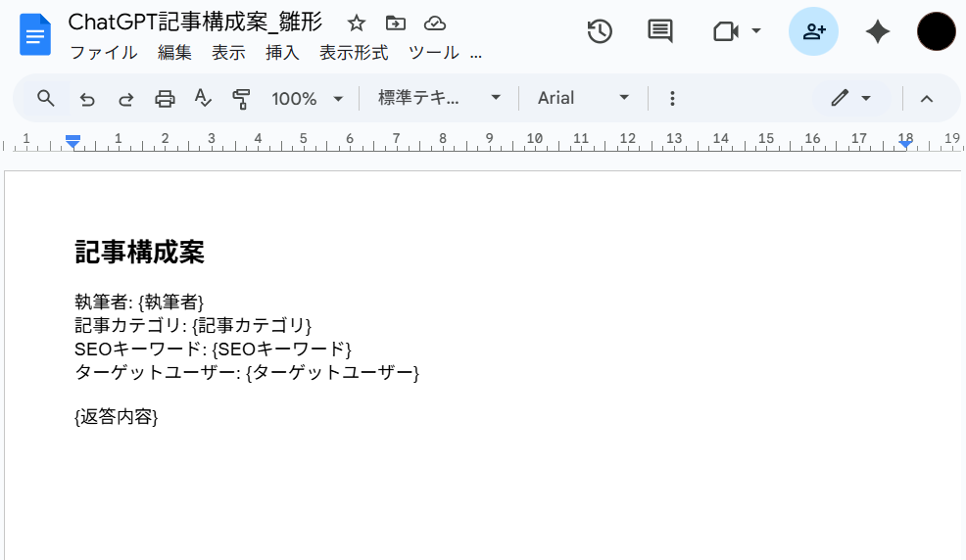Click the search magnifier in toolbar
The width and height of the screenshot is (966, 560).
pyautogui.click(x=46, y=99)
